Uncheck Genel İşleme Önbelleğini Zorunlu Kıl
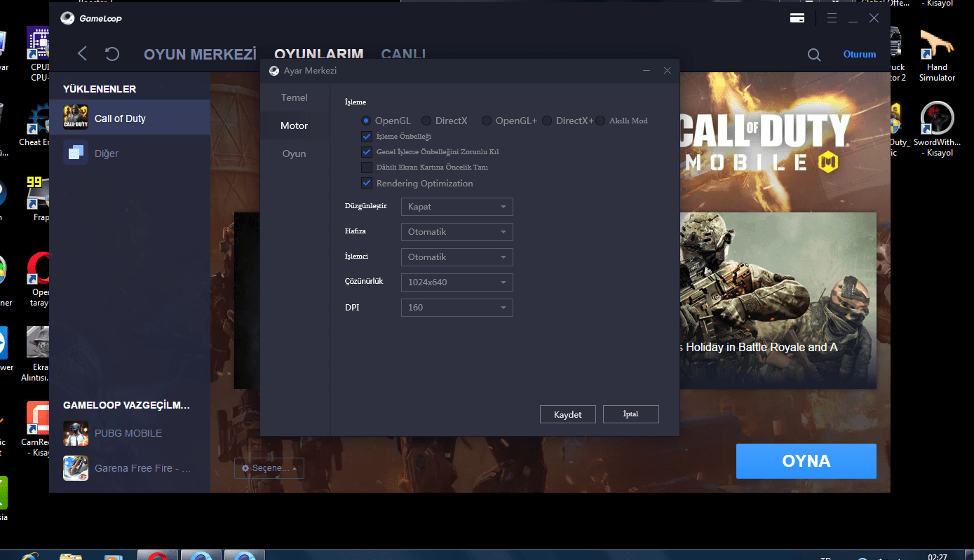Image resolution: width=974 pixels, height=560 pixels. (366, 151)
